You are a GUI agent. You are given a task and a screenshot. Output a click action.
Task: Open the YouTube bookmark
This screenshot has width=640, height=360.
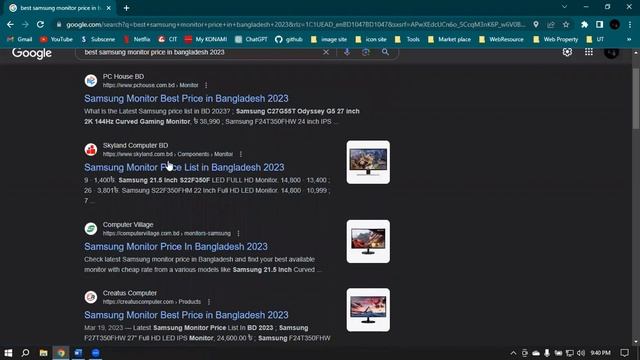click(x=56, y=39)
